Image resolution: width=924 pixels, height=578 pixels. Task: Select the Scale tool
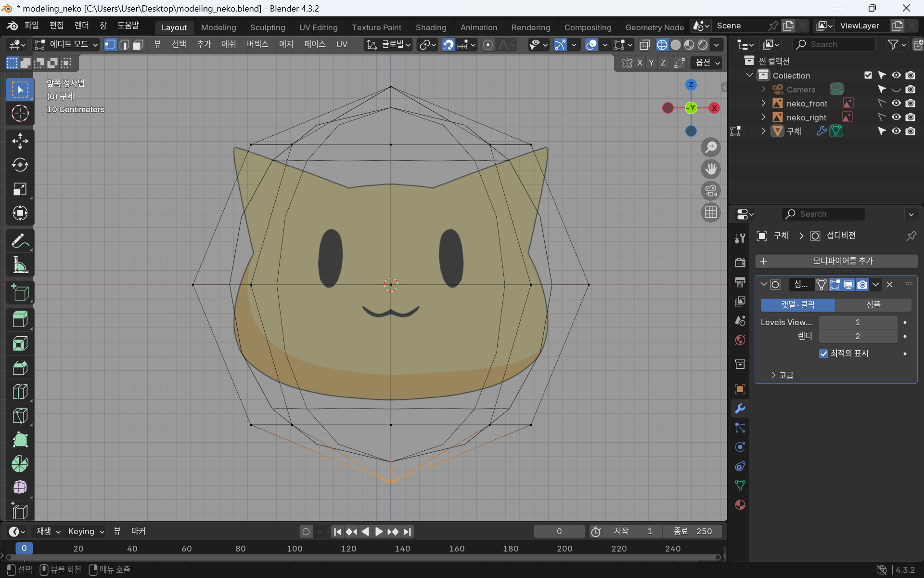[x=20, y=189]
